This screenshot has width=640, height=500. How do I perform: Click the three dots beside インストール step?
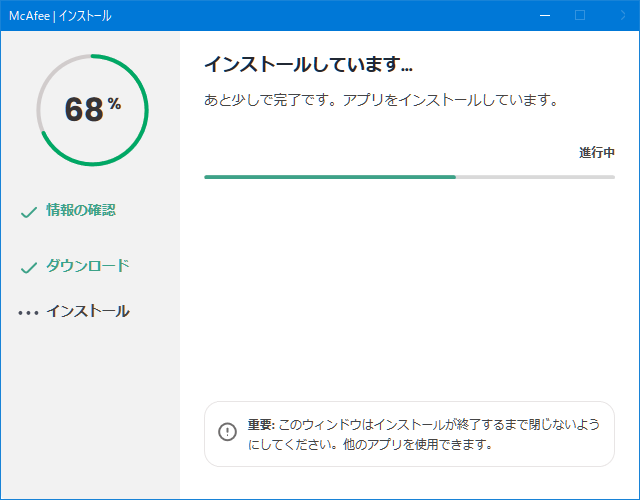[28, 313]
